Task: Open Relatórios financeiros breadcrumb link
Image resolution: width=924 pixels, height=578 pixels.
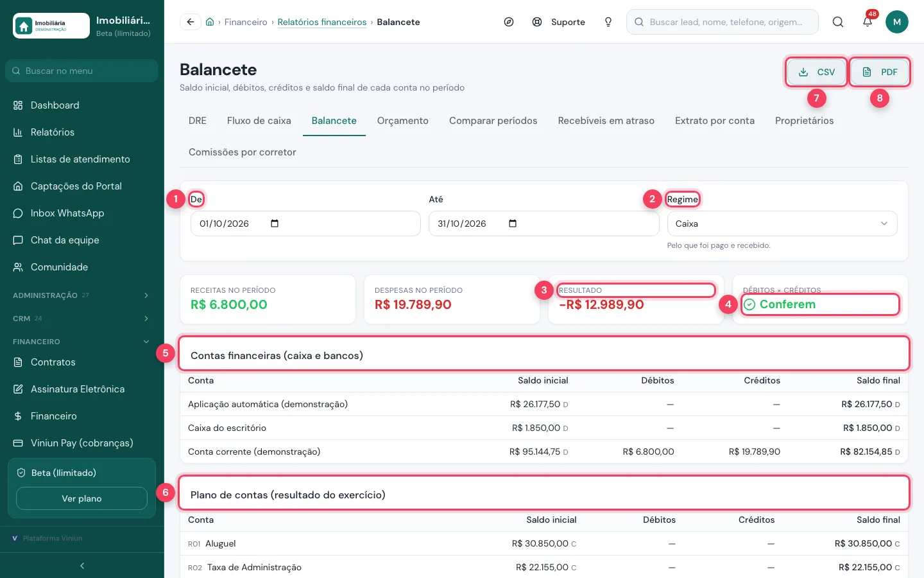Action: coord(322,22)
